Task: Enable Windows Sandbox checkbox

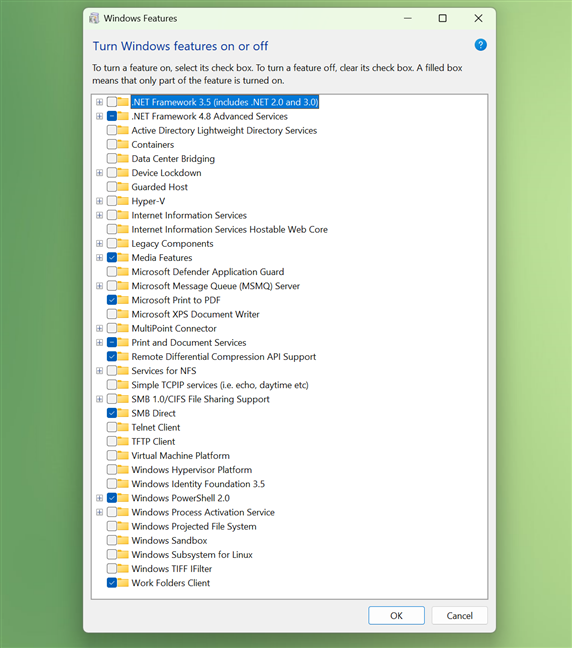Action: (112, 541)
